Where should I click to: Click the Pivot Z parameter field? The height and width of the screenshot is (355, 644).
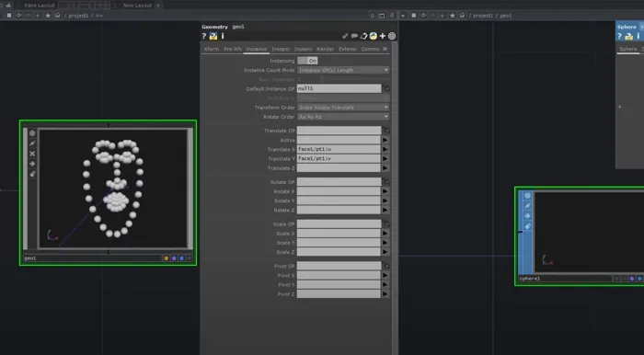(x=339, y=294)
